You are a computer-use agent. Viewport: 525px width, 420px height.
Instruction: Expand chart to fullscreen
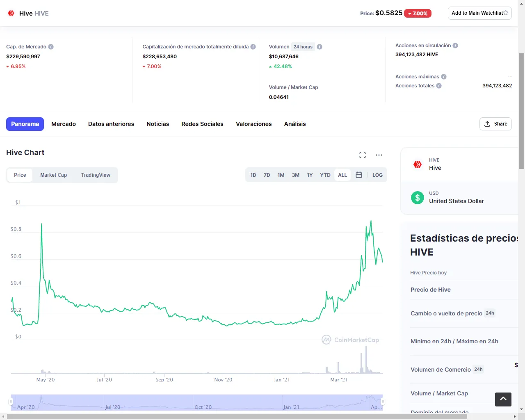click(363, 155)
